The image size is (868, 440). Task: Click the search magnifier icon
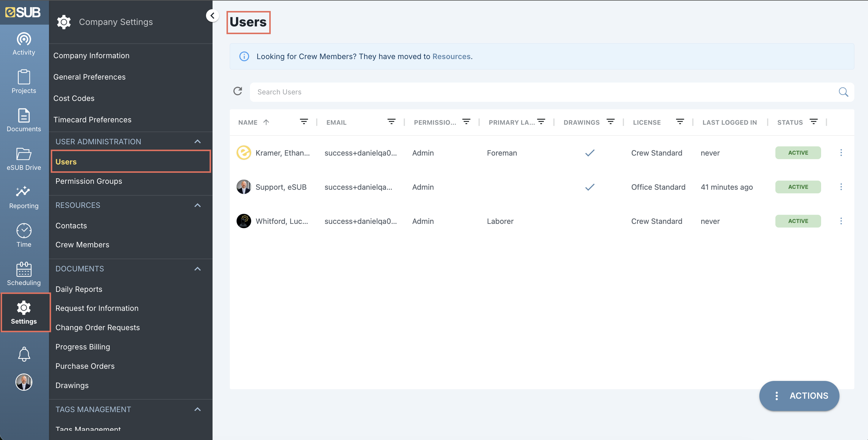843,92
